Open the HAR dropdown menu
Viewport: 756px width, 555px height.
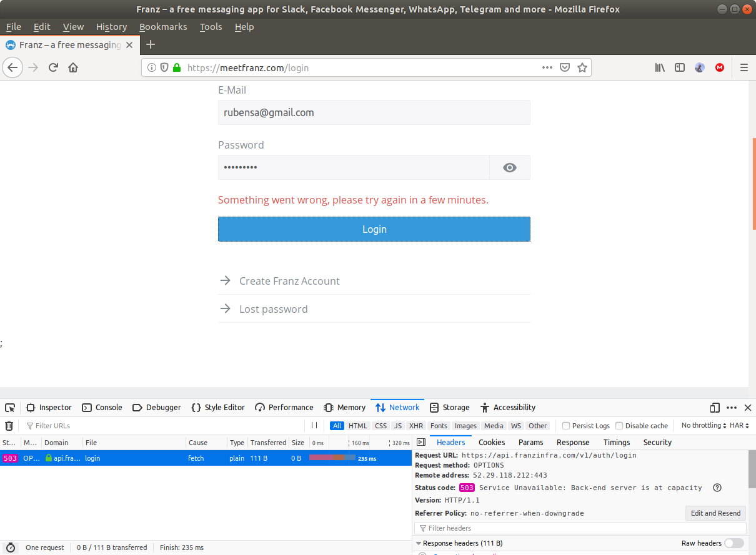(739, 425)
